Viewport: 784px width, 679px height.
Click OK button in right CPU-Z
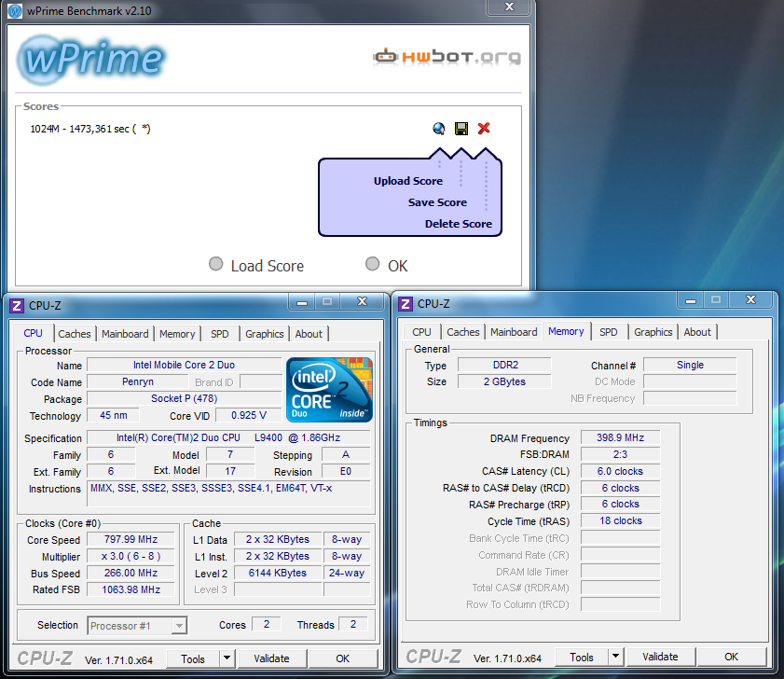[732, 657]
